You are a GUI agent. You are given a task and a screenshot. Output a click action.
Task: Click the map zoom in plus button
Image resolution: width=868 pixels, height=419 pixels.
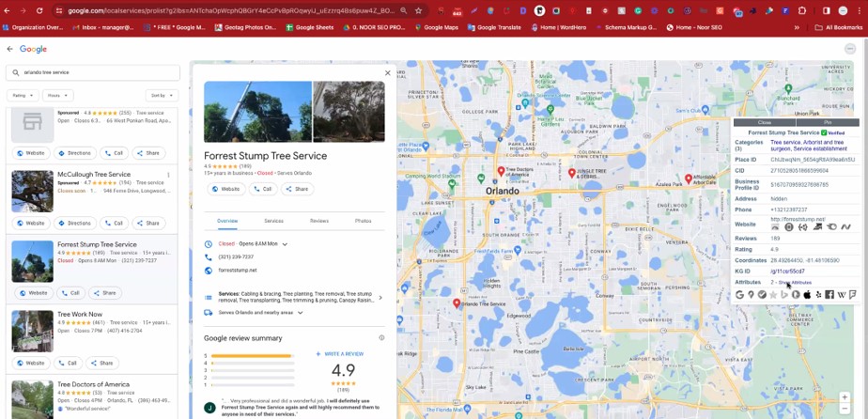[845, 397]
